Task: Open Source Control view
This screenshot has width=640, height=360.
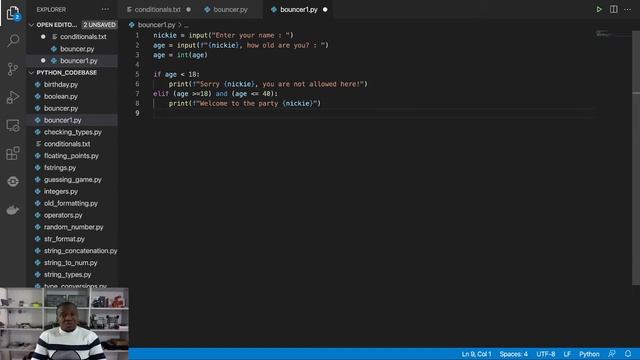Action: click(x=13, y=69)
